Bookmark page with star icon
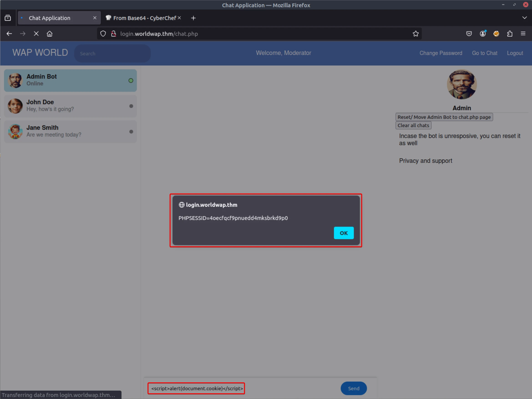Screen dimensions: 532x399 pyautogui.click(x=415, y=34)
